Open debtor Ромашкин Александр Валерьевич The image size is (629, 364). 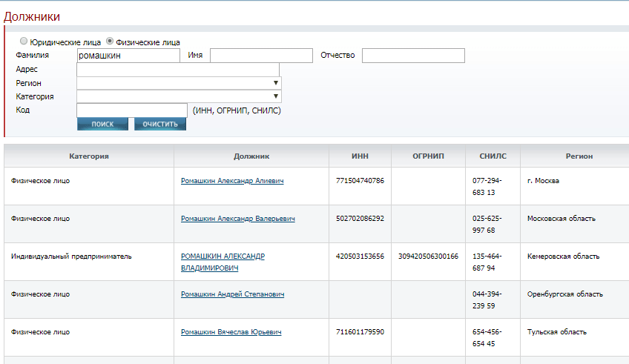pyautogui.click(x=237, y=219)
